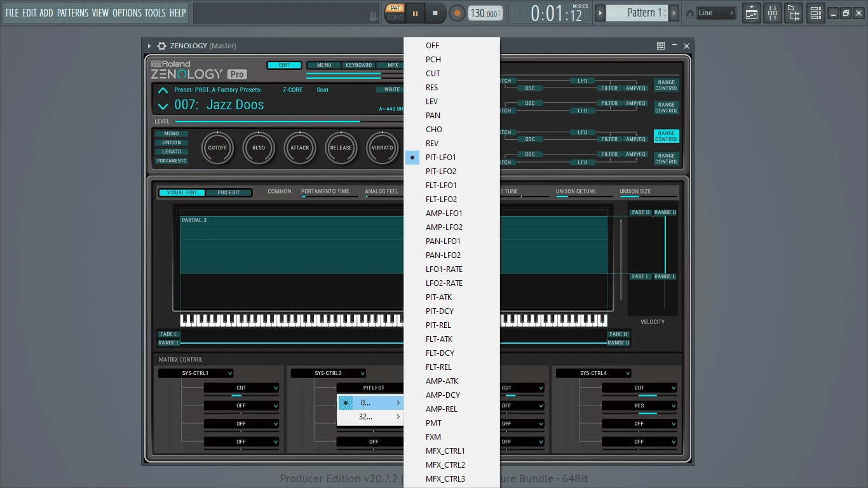Click the RELEASE knob
868x488 pixels.
tap(341, 147)
